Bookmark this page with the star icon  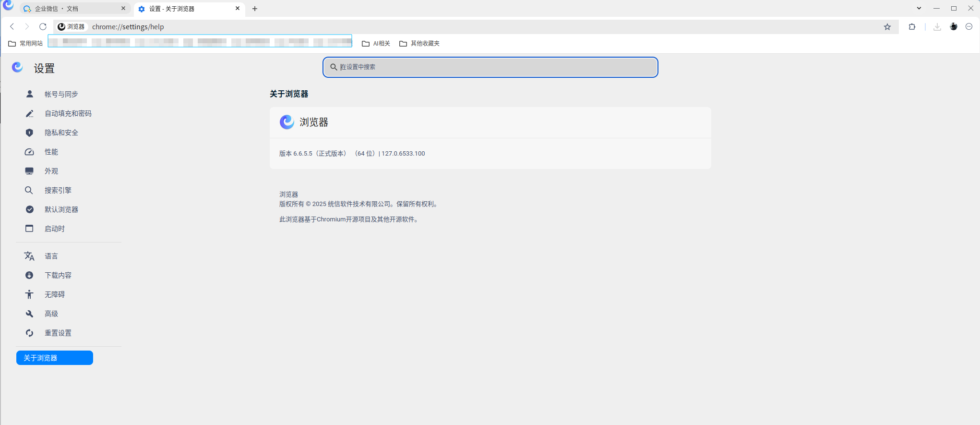click(887, 27)
